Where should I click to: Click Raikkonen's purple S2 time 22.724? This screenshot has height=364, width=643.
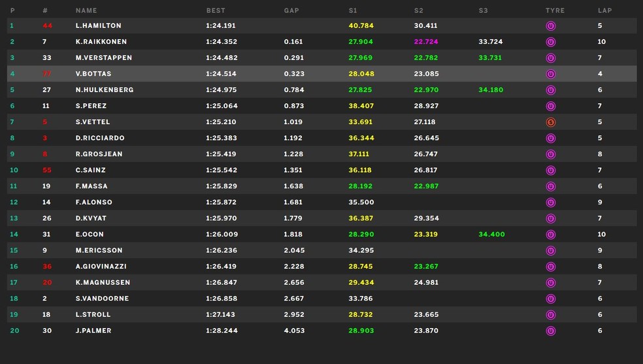pos(426,42)
